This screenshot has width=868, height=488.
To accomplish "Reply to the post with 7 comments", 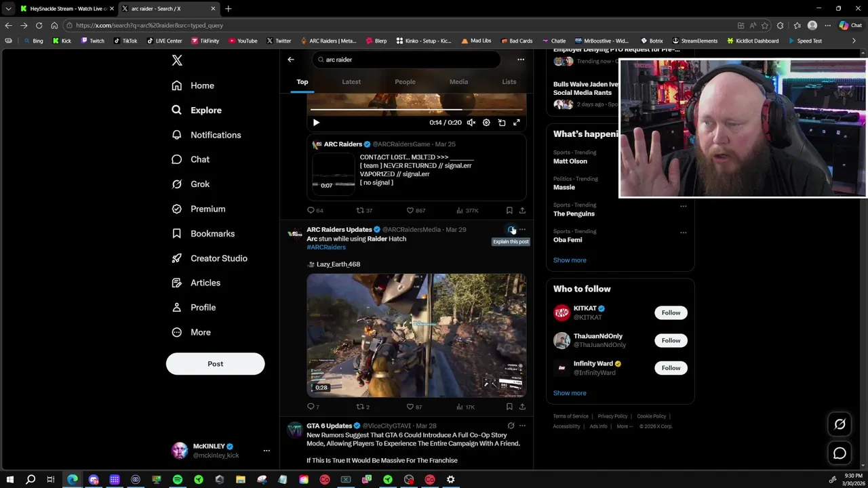I will click(x=313, y=407).
